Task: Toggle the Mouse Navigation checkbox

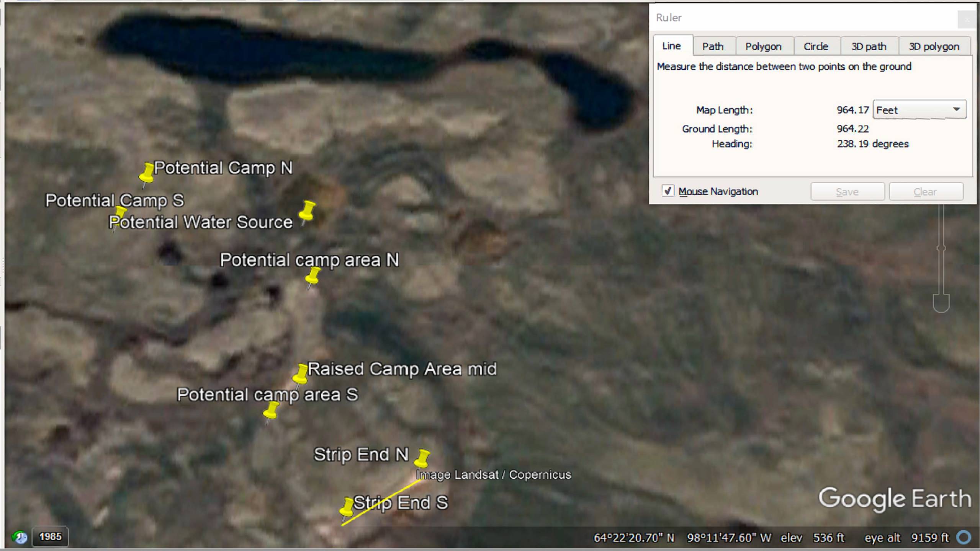Action: click(x=668, y=191)
